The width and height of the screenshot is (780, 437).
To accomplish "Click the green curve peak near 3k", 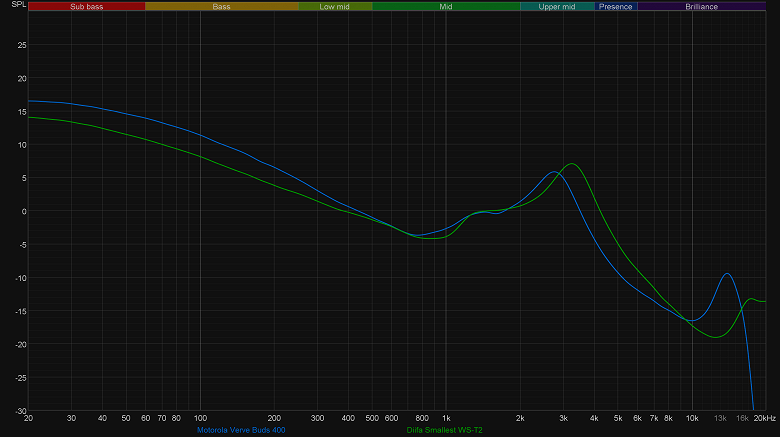I will [x=572, y=164].
